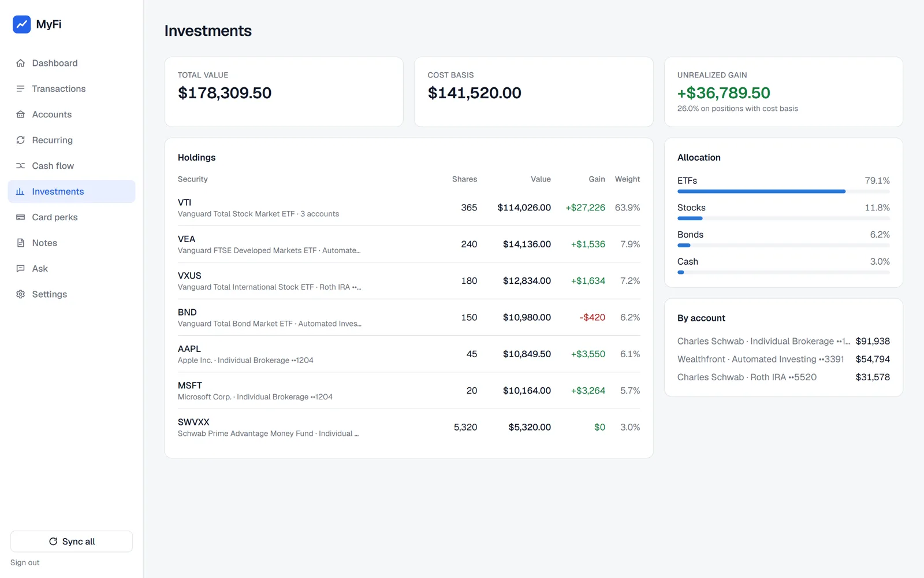Screen dimensions: 924x578
Task: Click the Cash allocation label
Action: pos(688,262)
